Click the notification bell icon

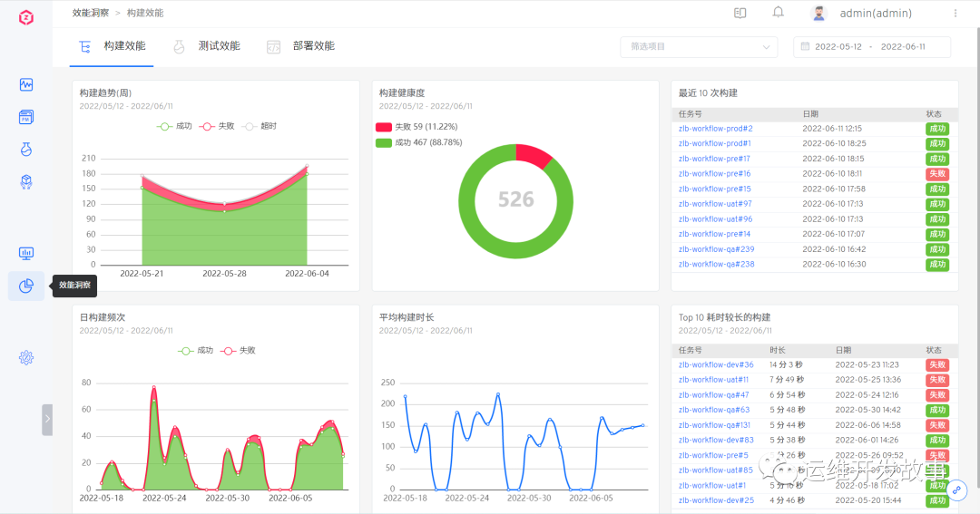pos(779,13)
